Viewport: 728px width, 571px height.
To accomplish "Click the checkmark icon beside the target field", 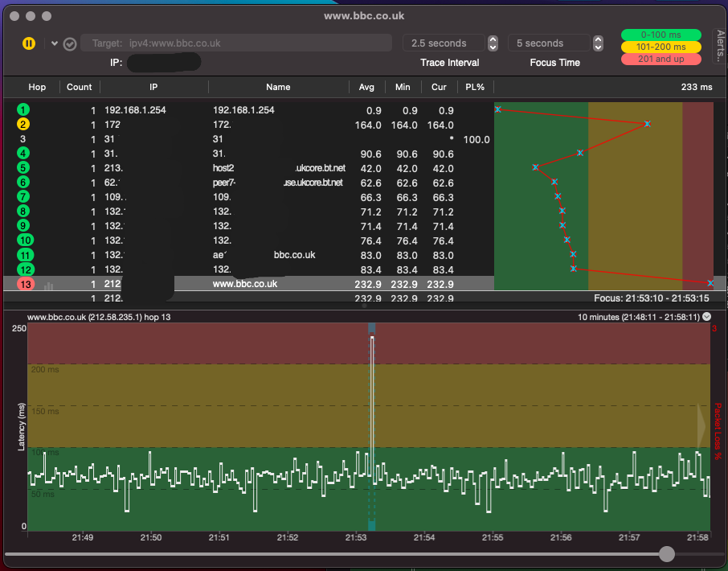I will 70,43.
